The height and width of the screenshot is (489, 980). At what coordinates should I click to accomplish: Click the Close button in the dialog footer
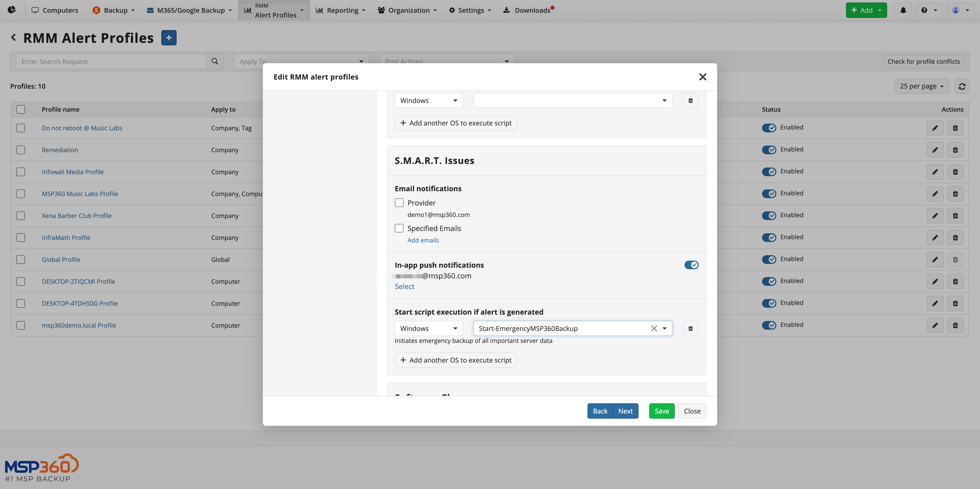tap(692, 411)
